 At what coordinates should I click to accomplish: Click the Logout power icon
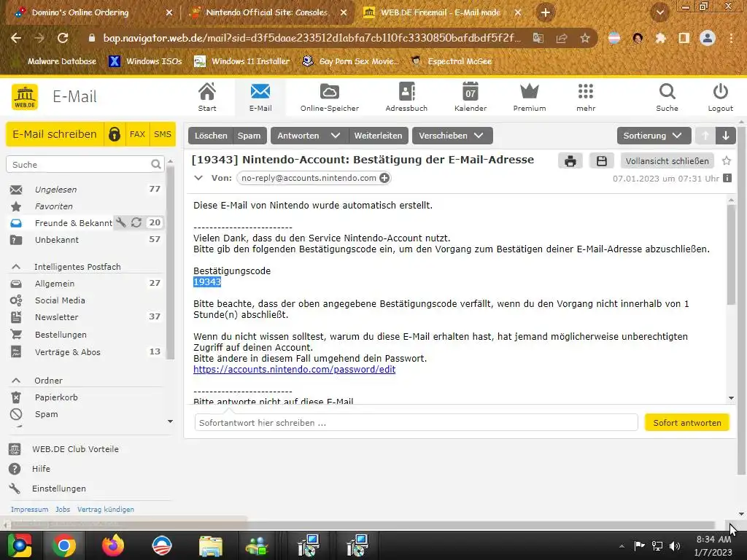pyautogui.click(x=720, y=97)
